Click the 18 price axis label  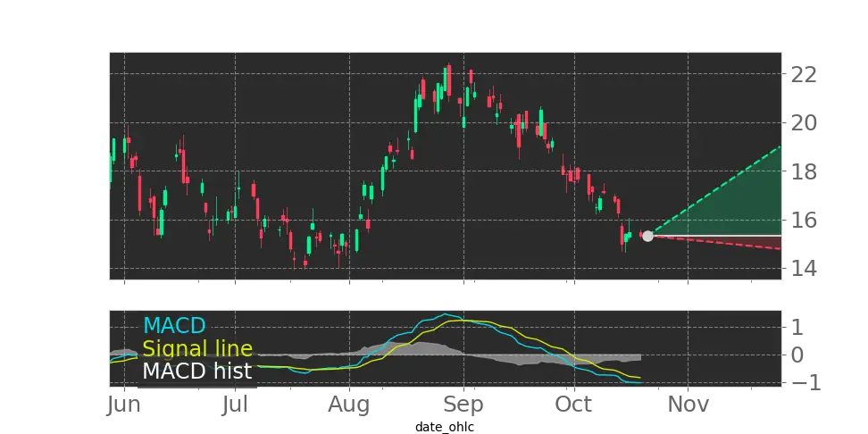point(804,171)
